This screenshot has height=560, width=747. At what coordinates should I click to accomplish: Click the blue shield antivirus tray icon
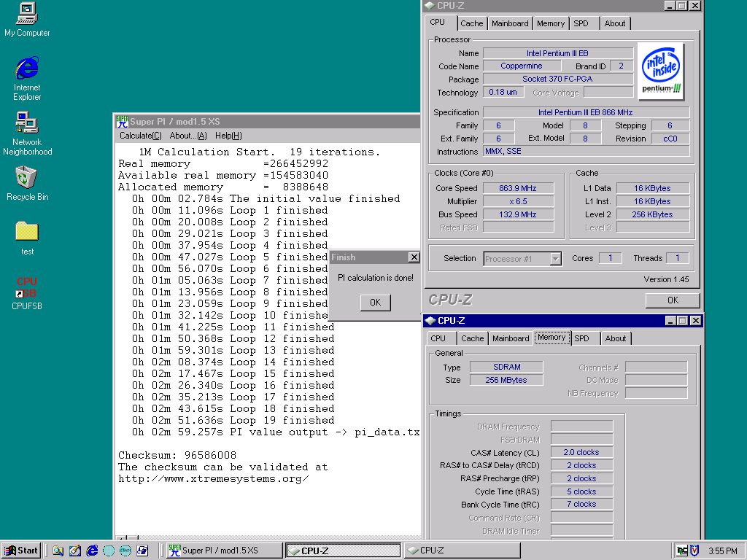[694, 551]
